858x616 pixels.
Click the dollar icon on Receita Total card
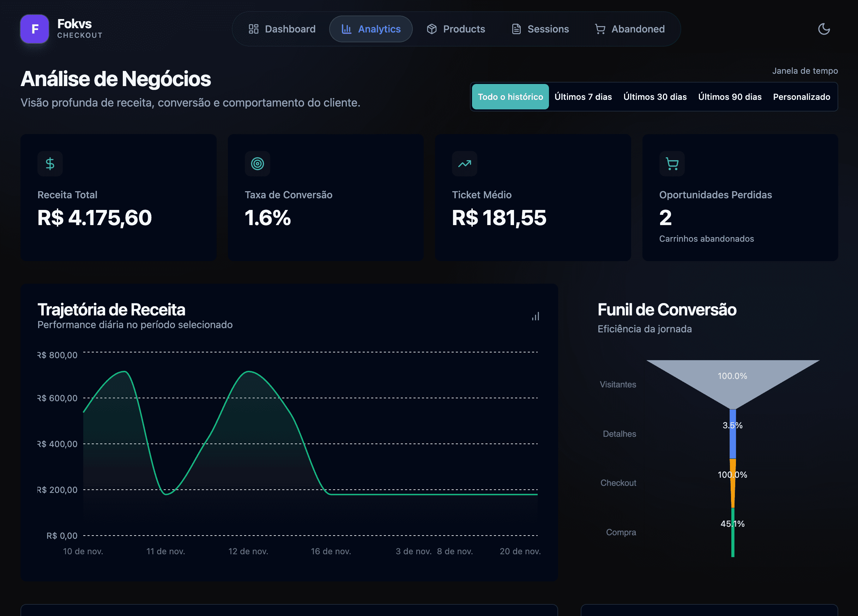[50, 163]
